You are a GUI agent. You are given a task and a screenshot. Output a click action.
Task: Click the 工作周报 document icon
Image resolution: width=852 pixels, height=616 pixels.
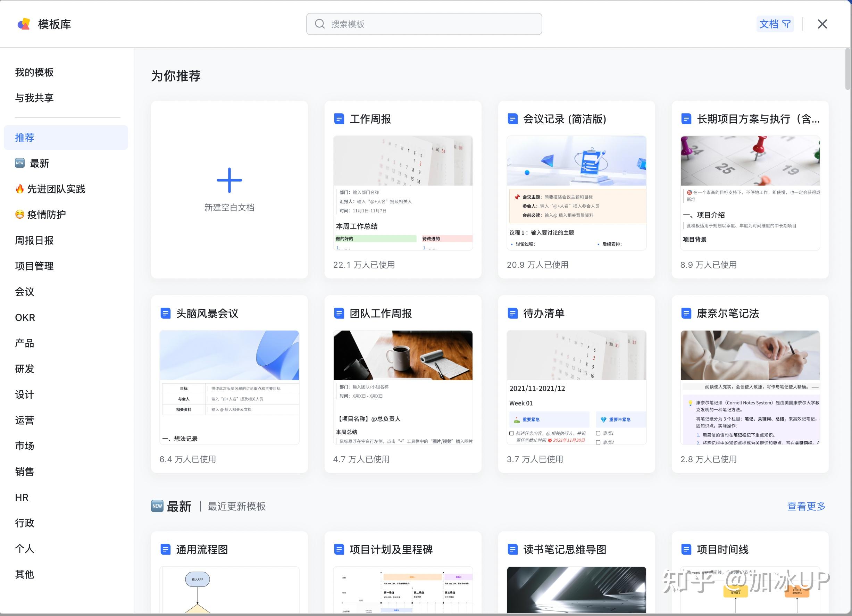coord(339,119)
